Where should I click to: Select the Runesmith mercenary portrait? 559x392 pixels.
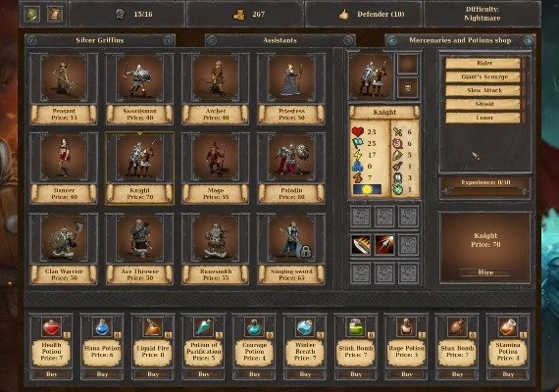pyautogui.click(x=216, y=238)
